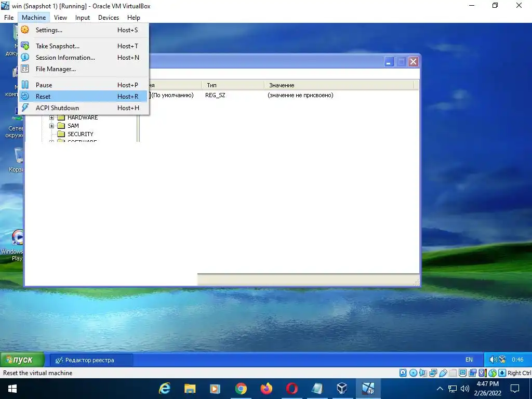This screenshot has width=532, height=399.
Task: Click the Значение column header
Action: coord(339,85)
